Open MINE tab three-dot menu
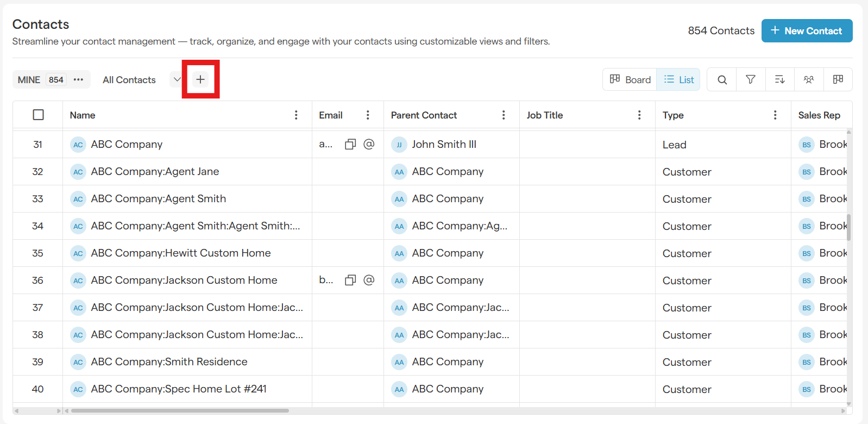The height and width of the screenshot is (424, 868). click(78, 79)
